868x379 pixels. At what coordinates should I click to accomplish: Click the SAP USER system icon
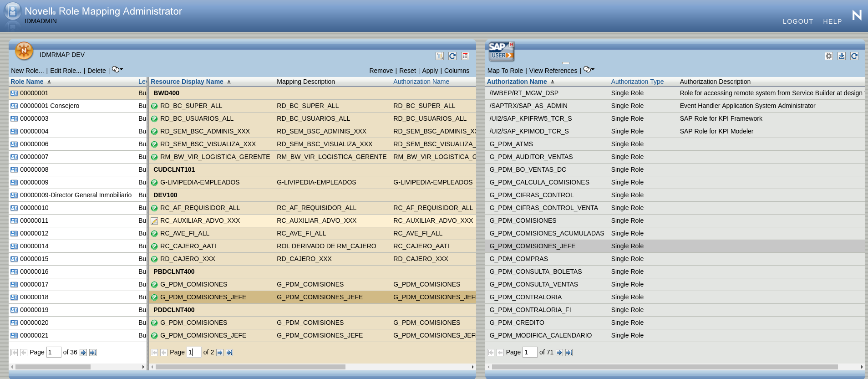[x=501, y=51]
